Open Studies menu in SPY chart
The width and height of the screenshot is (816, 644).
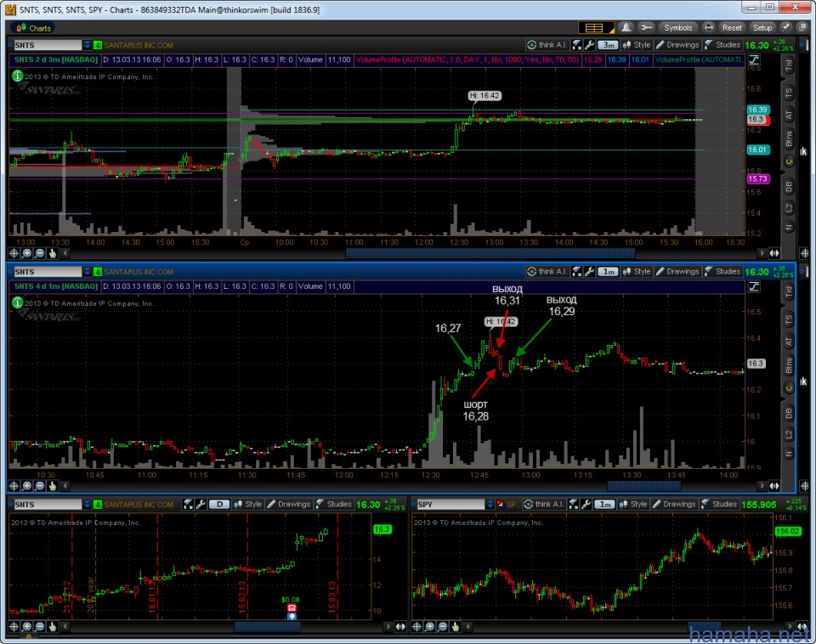coord(719,504)
